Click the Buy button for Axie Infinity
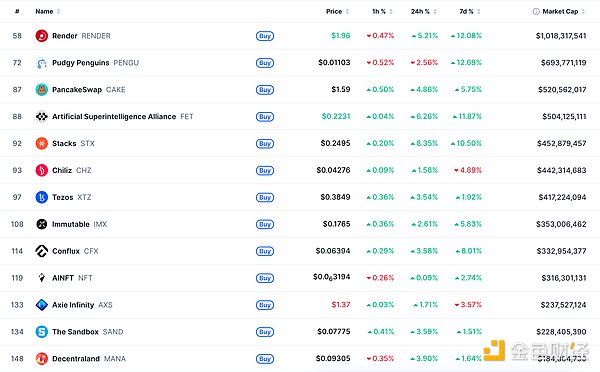 click(x=265, y=305)
